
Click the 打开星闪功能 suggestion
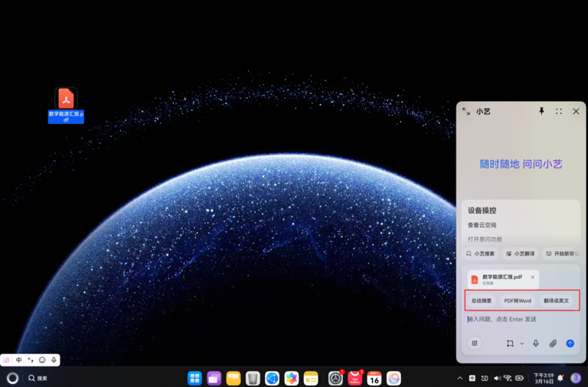485,239
